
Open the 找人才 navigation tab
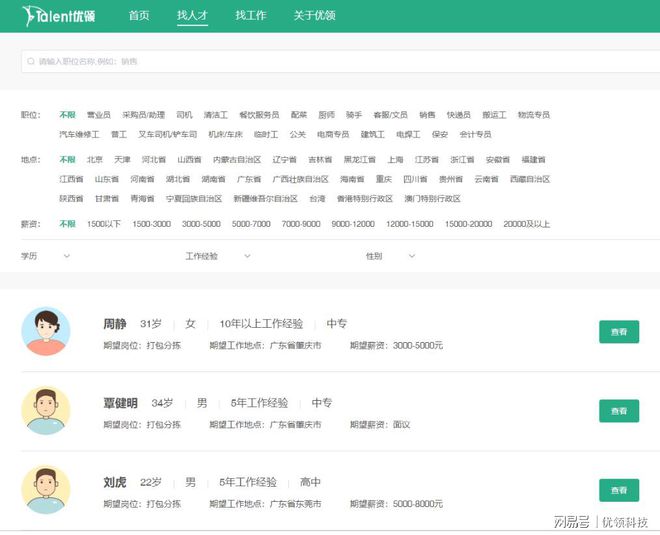point(192,16)
